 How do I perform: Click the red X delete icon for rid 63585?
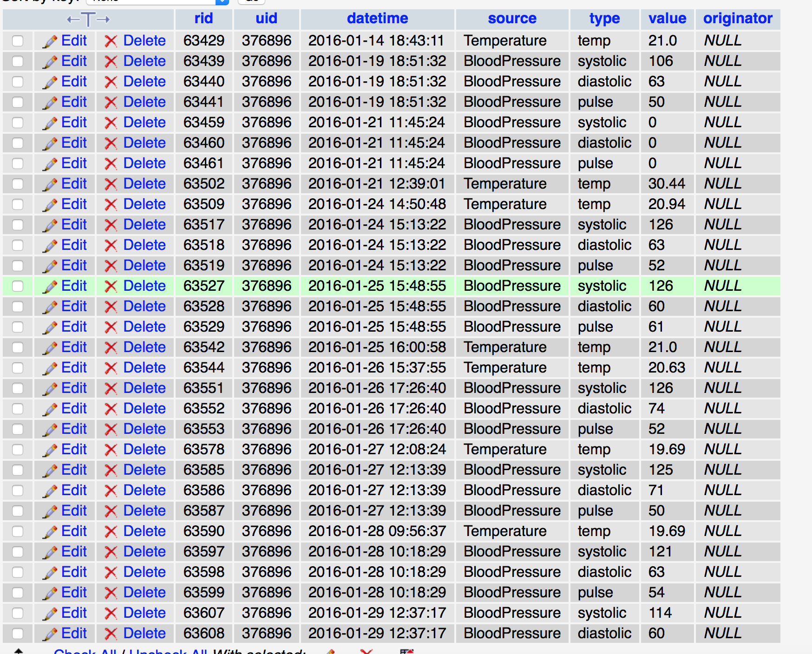coord(111,471)
